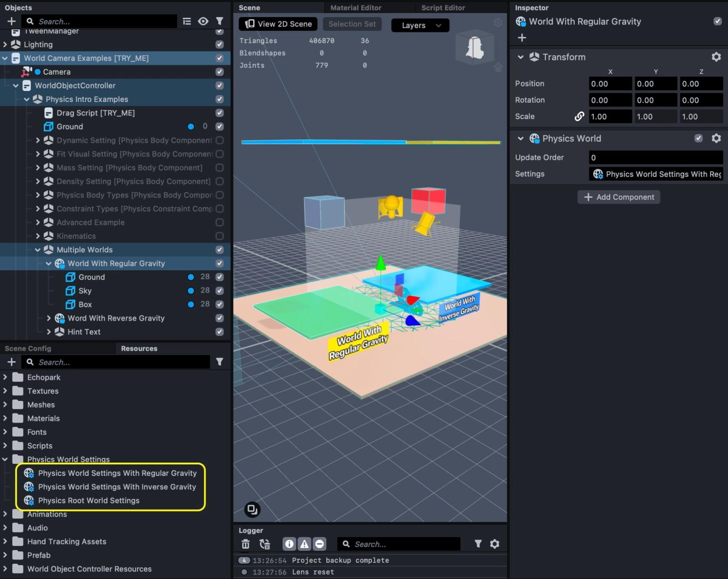This screenshot has width=728, height=579.
Task: Enable the Kinematics object checkbox
Action: pos(219,236)
